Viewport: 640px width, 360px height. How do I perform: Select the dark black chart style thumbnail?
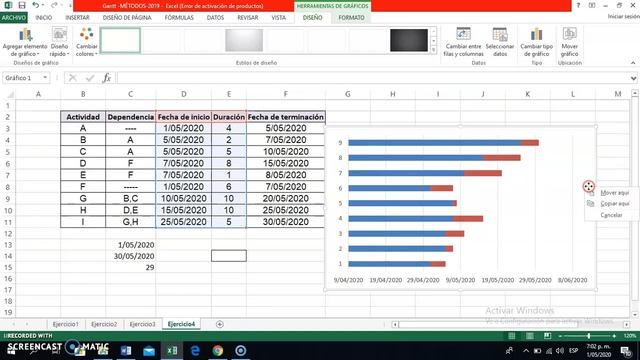click(409, 40)
